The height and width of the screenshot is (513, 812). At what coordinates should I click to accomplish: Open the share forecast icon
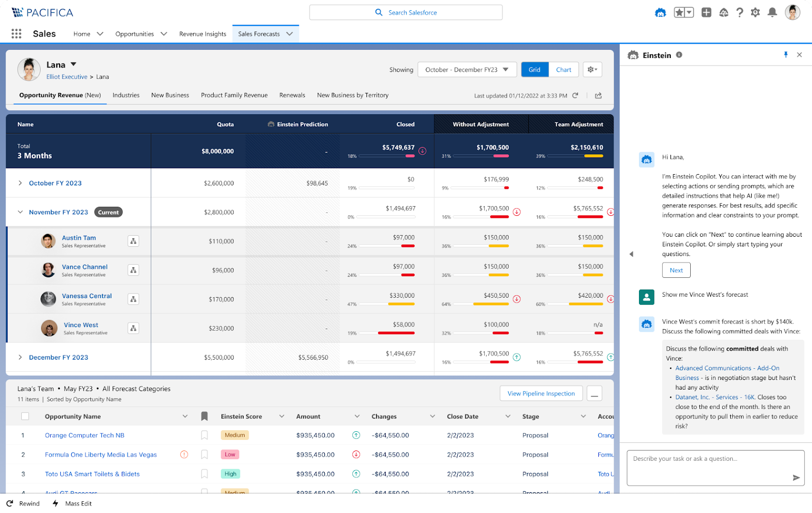tap(598, 95)
